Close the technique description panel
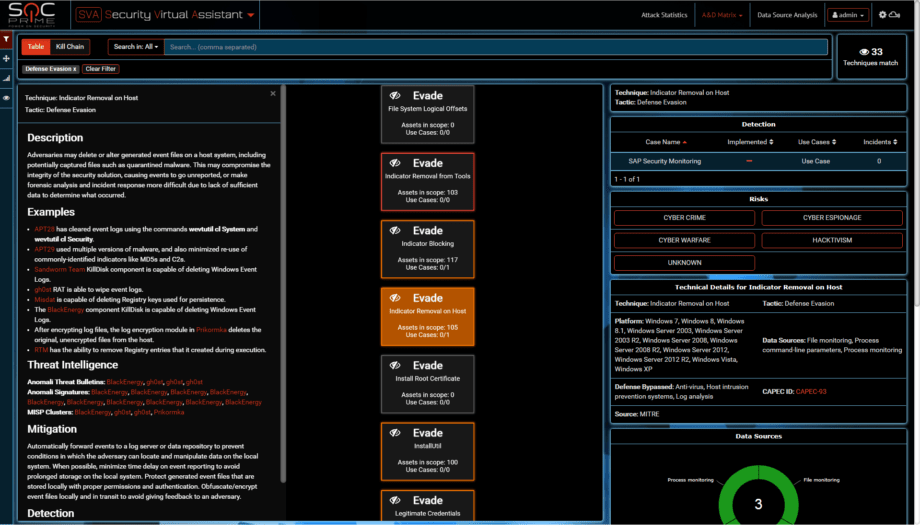This screenshot has width=920, height=528. click(x=273, y=93)
